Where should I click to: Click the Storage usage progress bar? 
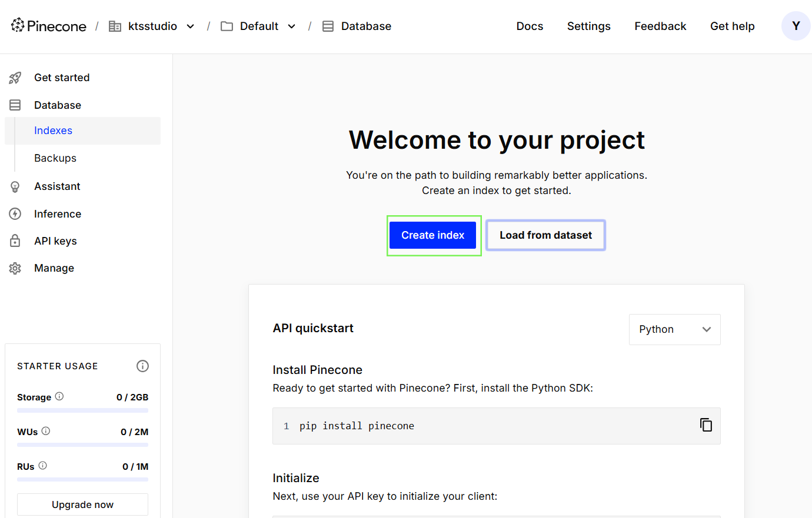(82, 410)
